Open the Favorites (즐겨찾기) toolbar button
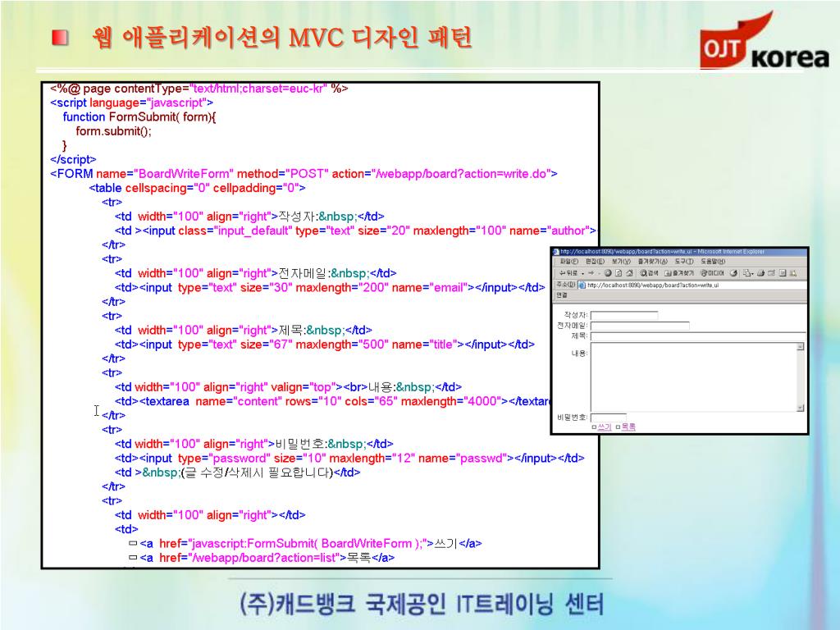The width and height of the screenshot is (840, 630). tap(679, 272)
